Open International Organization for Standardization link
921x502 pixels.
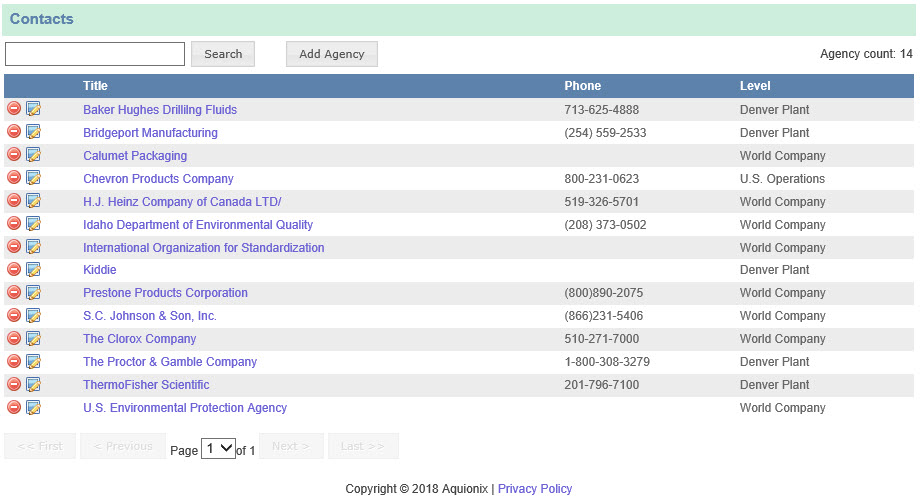coord(203,247)
